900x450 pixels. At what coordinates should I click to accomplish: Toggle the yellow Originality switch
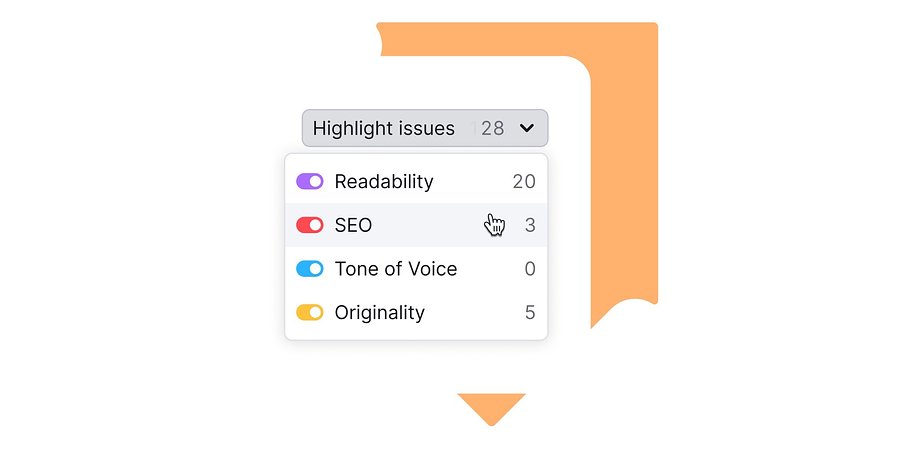(x=309, y=312)
